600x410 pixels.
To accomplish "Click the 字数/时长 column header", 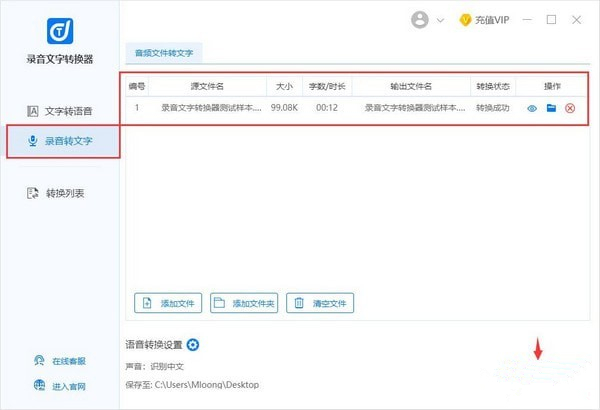I will pyautogui.click(x=327, y=86).
